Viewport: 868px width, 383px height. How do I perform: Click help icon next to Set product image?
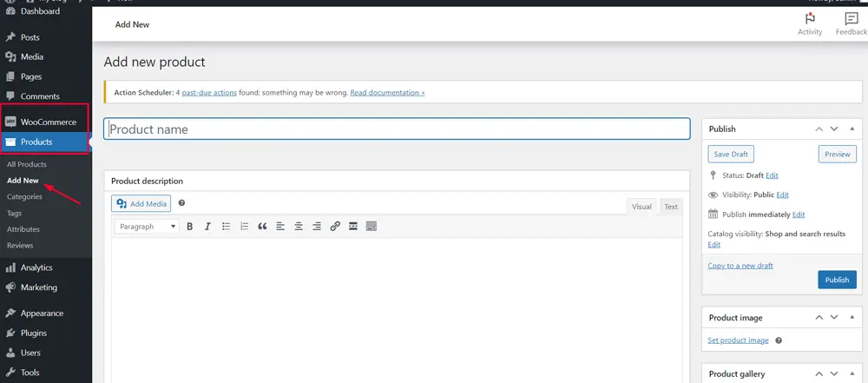(779, 340)
